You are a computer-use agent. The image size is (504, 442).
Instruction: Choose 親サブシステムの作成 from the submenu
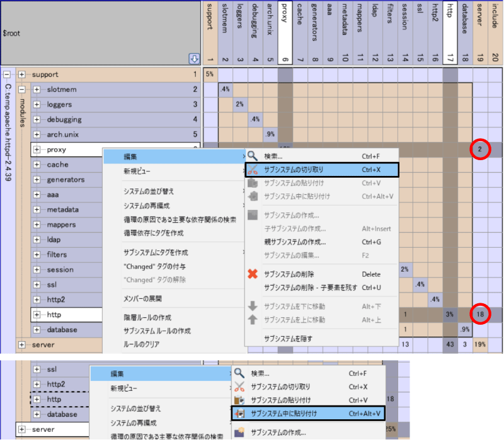click(x=295, y=242)
